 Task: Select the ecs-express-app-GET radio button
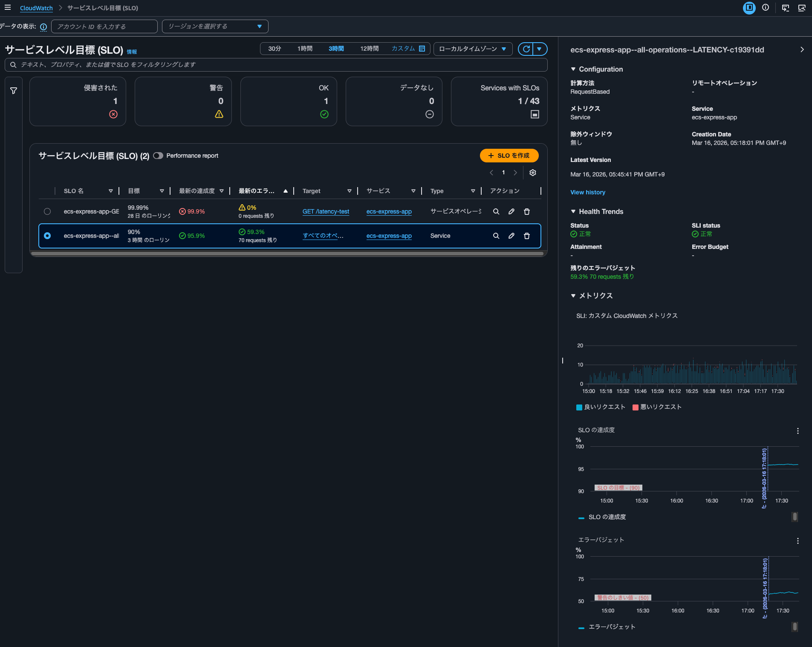click(47, 212)
